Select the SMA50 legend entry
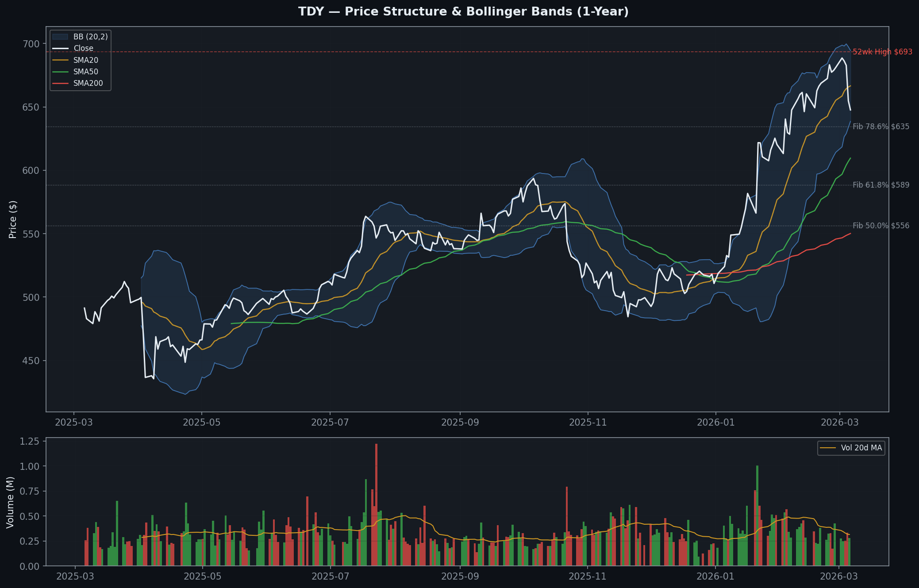This screenshot has width=919, height=588. 85,72
